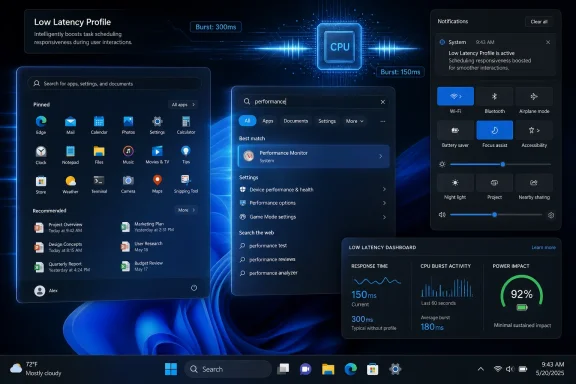Open the Mail pinned app
Viewport: 576px width, 384px height.
[70, 124]
